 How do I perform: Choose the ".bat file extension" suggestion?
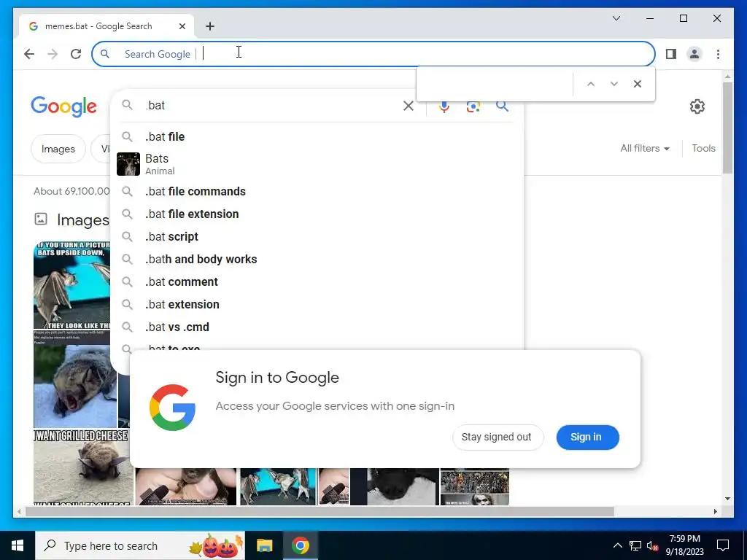tap(317, 214)
